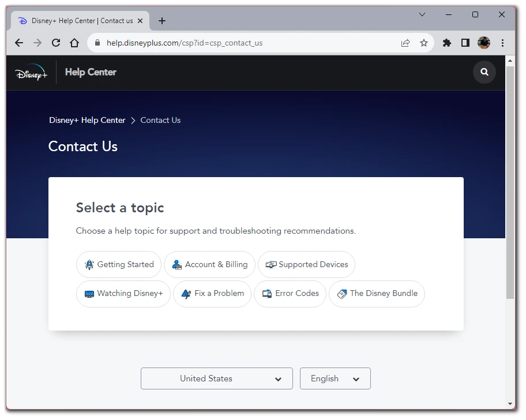526x420 pixels.
Task: Click the large 'Contact Us' page title
Action: 83,147
